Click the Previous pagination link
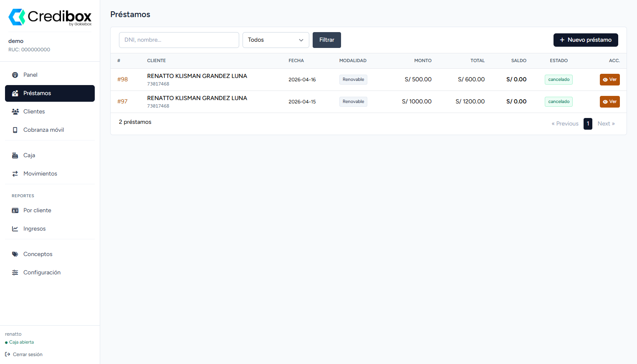This screenshot has width=637, height=364. 565,124
